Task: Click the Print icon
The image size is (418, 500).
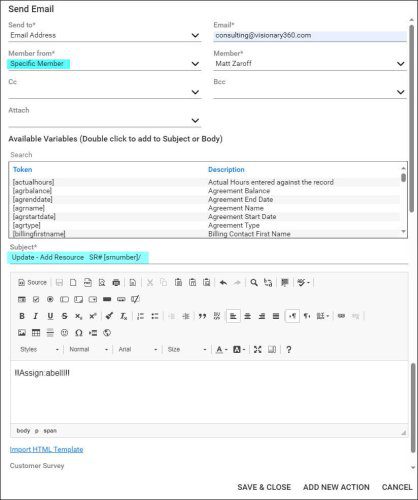Action: coord(116,283)
